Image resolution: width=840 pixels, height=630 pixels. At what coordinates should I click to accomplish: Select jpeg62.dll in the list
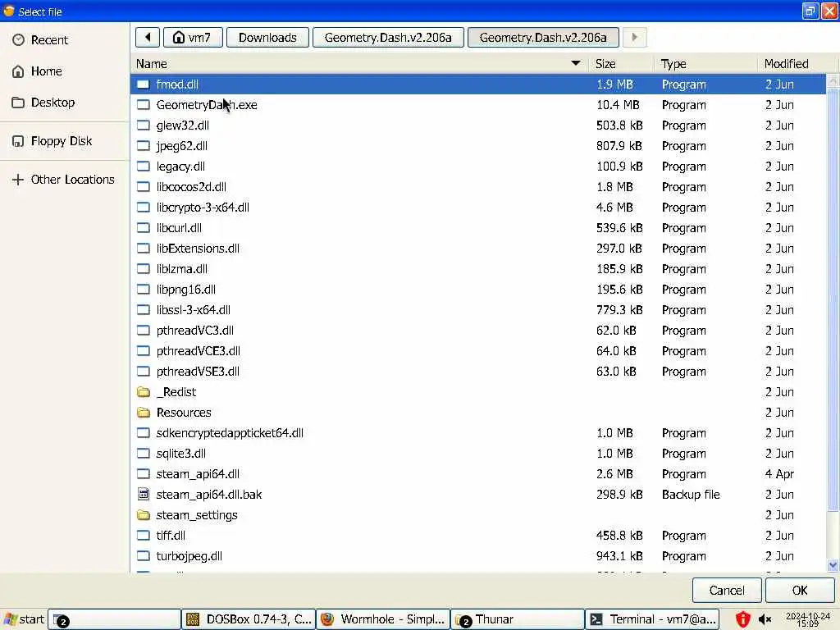(478, 146)
